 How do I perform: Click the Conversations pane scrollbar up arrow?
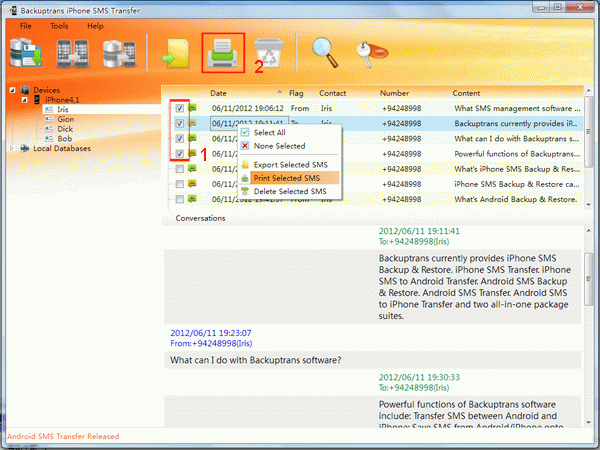point(589,231)
